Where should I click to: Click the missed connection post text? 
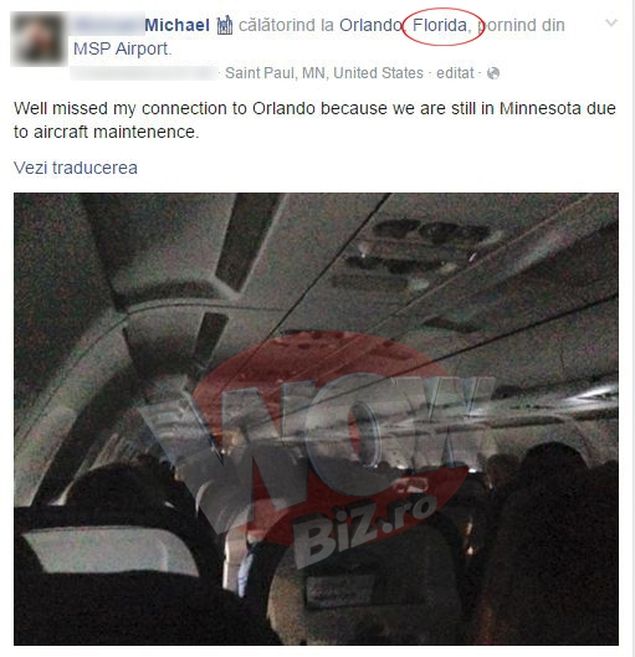click(x=314, y=120)
